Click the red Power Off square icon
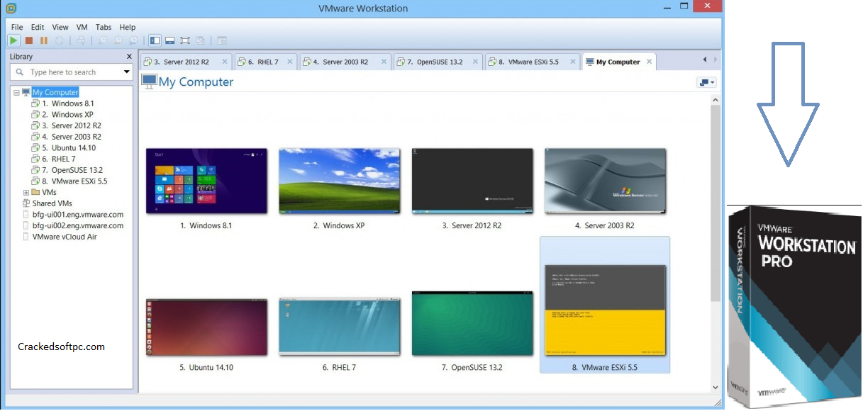 [29, 40]
